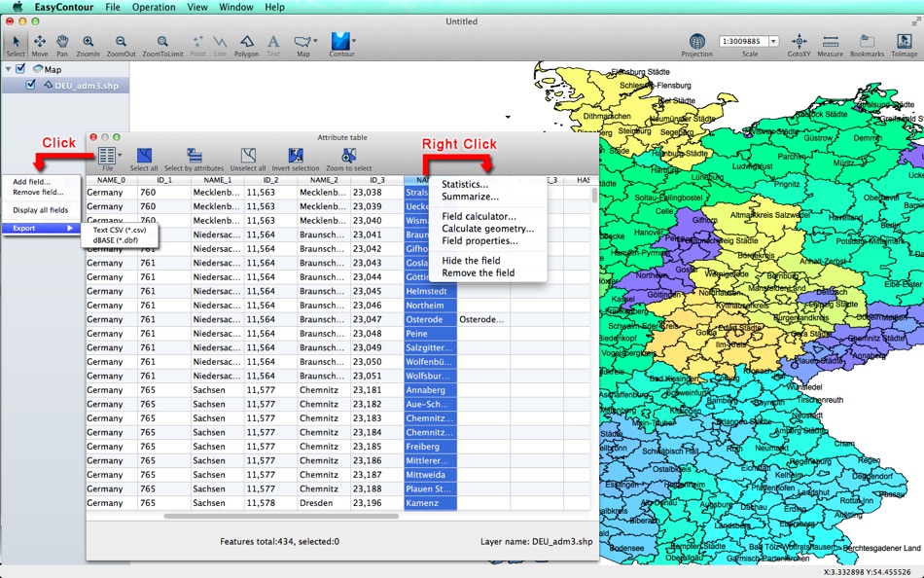This screenshot has height=578, width=924.
Task: Toggle DEU_adm3.shp layer visibility checkbox
Action: [31, 85]
